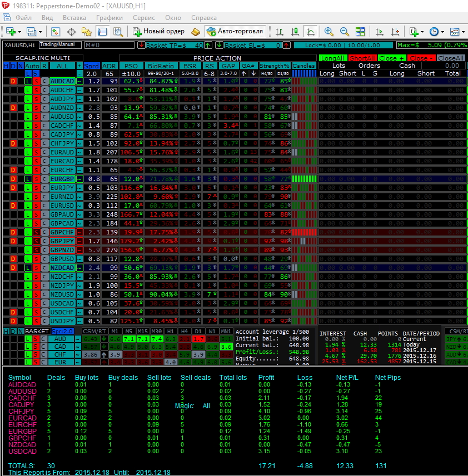Toggle the D marker on AUDNZD row

point(13,108)
